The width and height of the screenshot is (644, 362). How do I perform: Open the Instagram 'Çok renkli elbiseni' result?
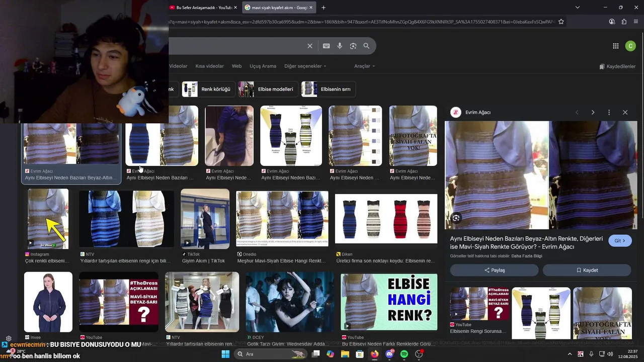(48, 219)
